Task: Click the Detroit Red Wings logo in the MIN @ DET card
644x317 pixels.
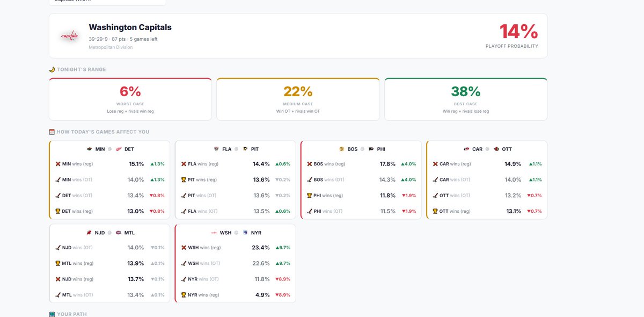Action: pyautogui.click(x=119, y=149)
